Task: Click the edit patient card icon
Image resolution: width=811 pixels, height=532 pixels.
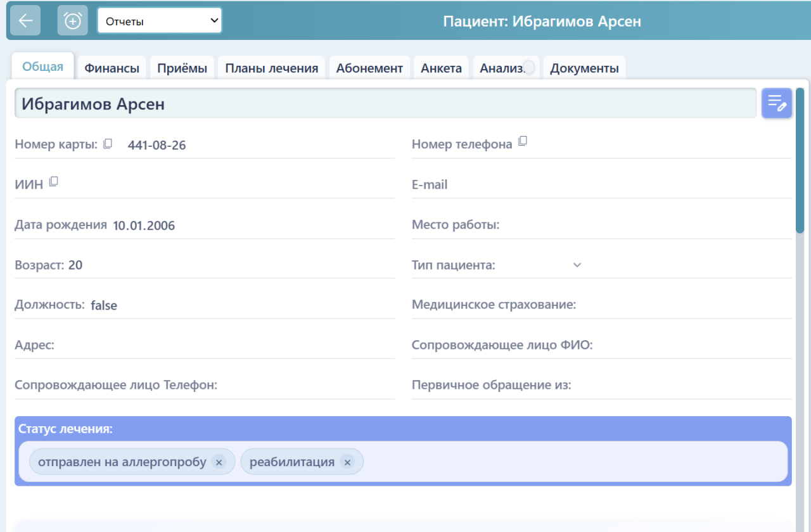Action: (777, 103)
